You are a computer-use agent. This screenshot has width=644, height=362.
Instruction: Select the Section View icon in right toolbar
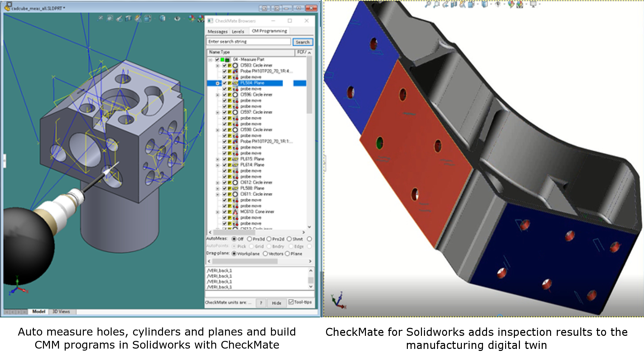(454, 4)
